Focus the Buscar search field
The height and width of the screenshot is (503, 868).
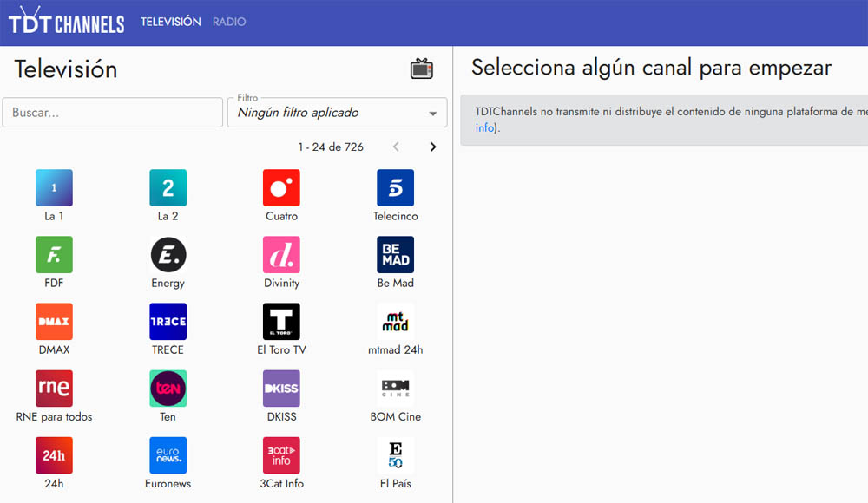point(112,113)
